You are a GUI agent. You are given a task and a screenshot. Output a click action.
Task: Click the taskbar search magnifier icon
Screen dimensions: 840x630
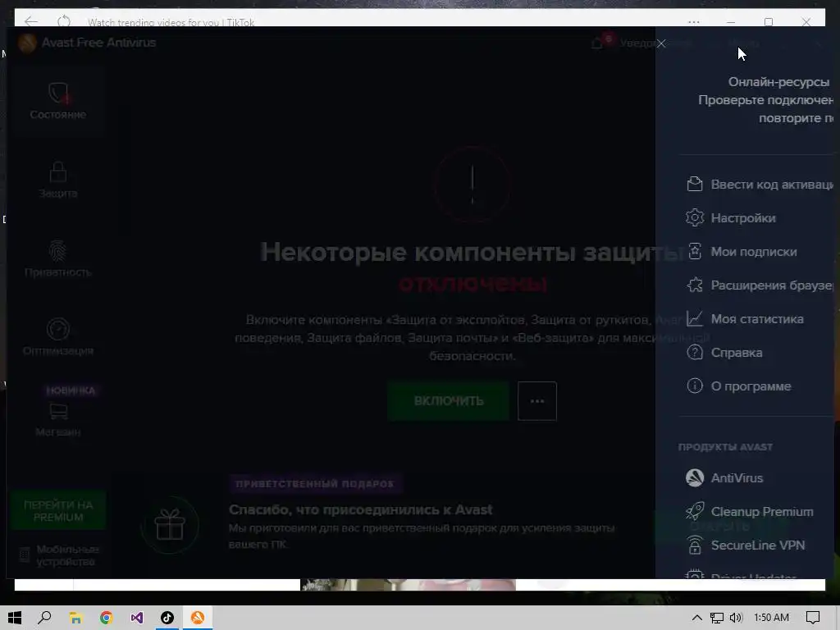pyautogui.click(x=44, y=618)
